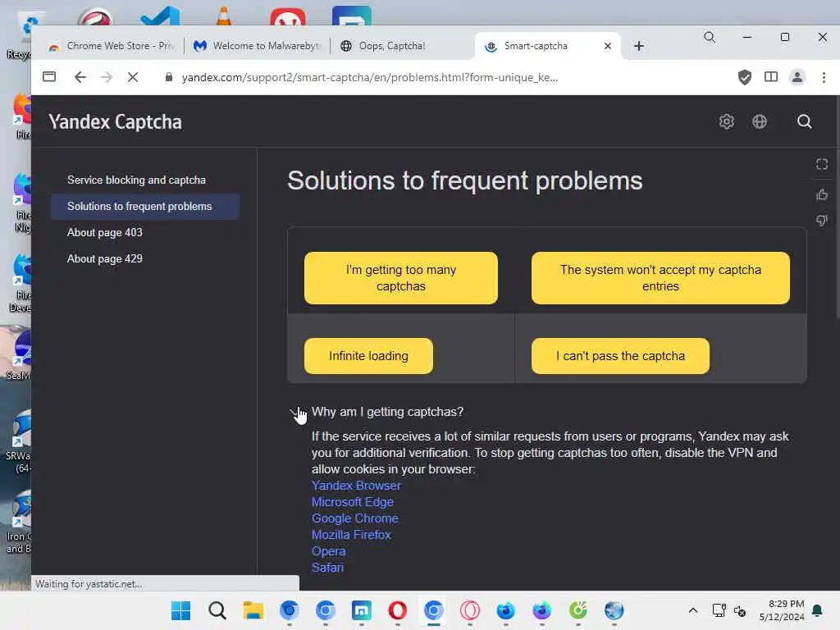View site info via the lock icon
Screen dimensions: 840x630
tap(169, 77)
